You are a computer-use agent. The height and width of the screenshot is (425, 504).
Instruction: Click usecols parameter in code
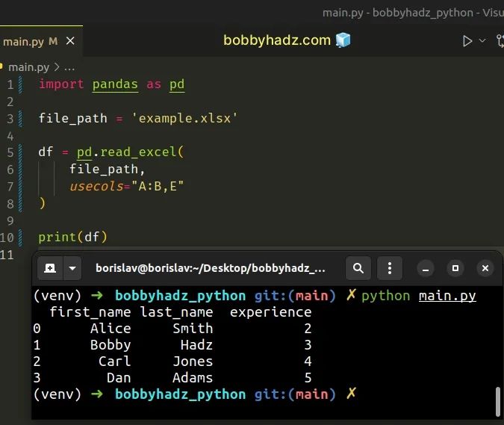coord(96,186)
